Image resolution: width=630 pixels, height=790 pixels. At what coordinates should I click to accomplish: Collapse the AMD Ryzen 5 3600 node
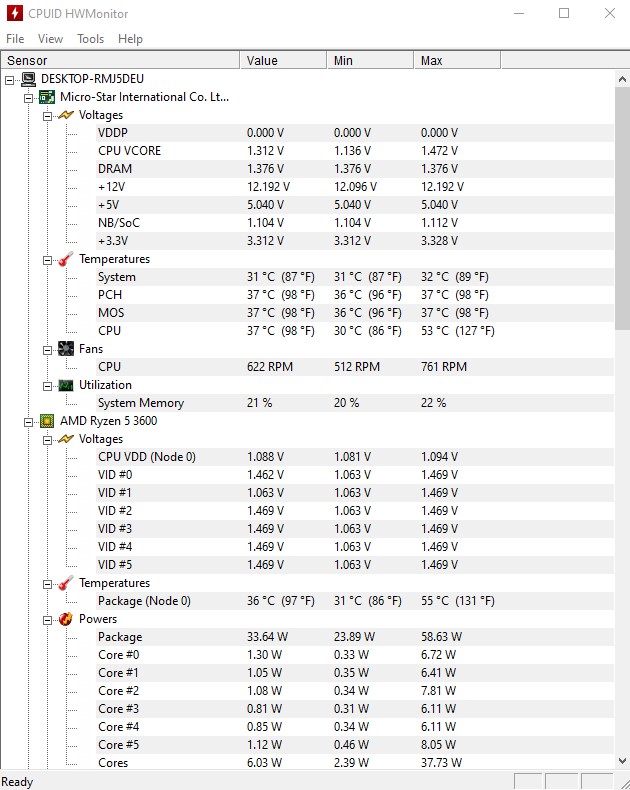pyautogui.click(x=29, y=422)
